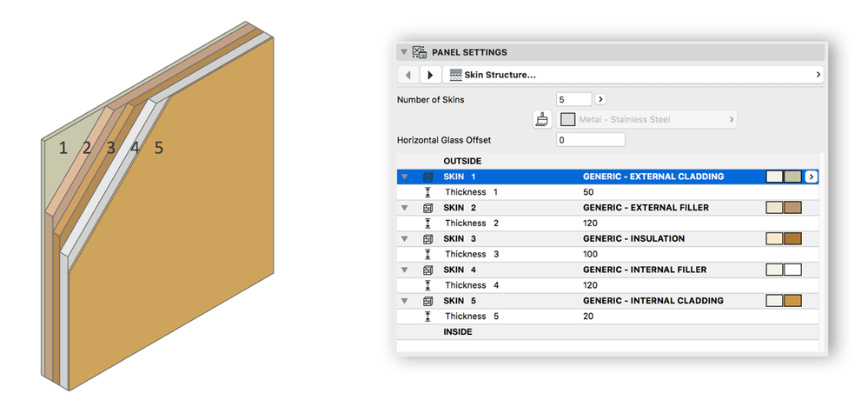
Task: Edit Thickness 4 value 120
Action: 590,285
